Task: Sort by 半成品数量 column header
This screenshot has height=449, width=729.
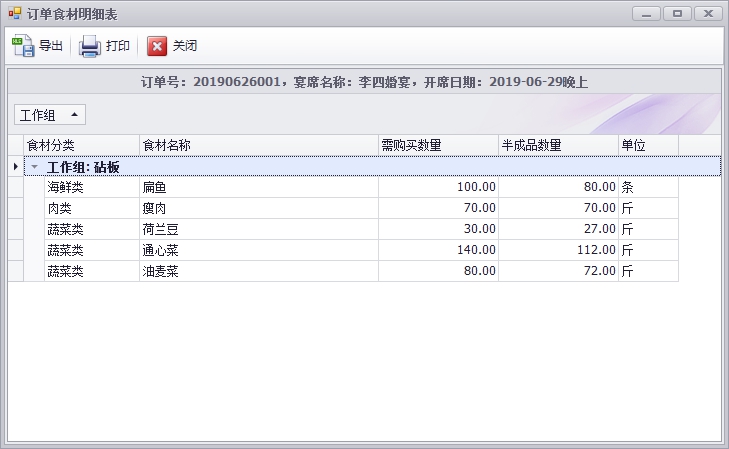Action: [x=558, y=145]
